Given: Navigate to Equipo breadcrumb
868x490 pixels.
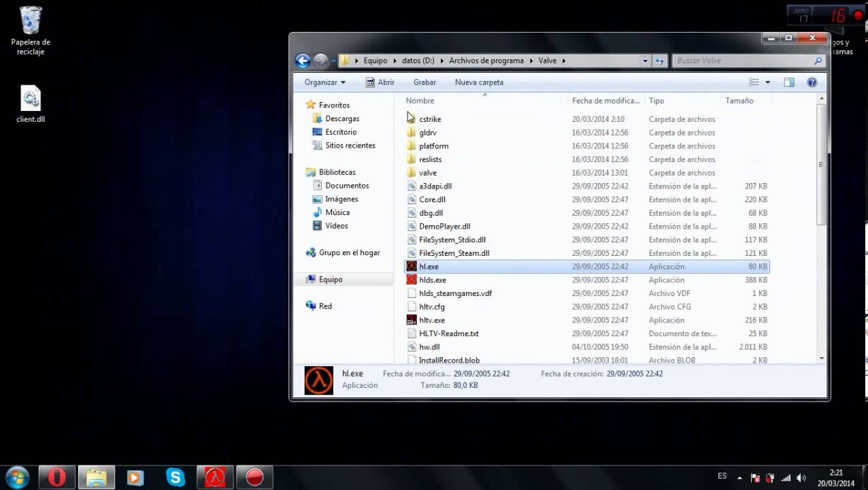Looking at the screenshot, I should pyautogui.click(x=375, y=61).
